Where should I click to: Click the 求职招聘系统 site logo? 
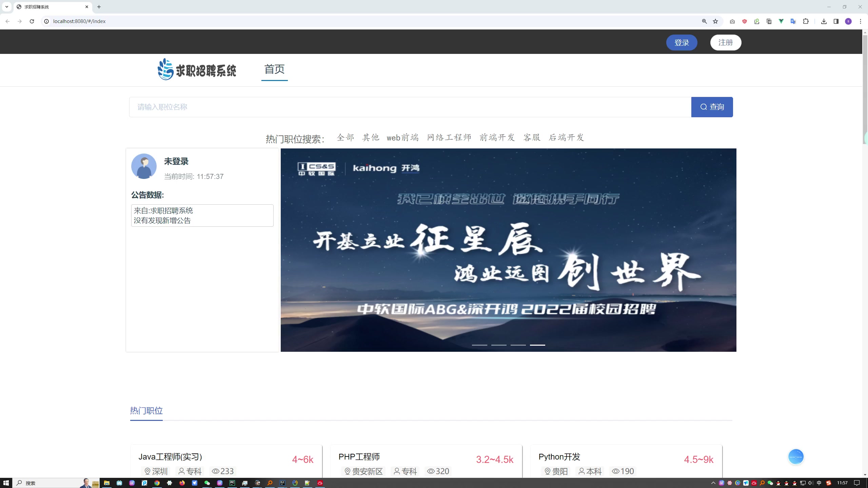click(197, 69)
